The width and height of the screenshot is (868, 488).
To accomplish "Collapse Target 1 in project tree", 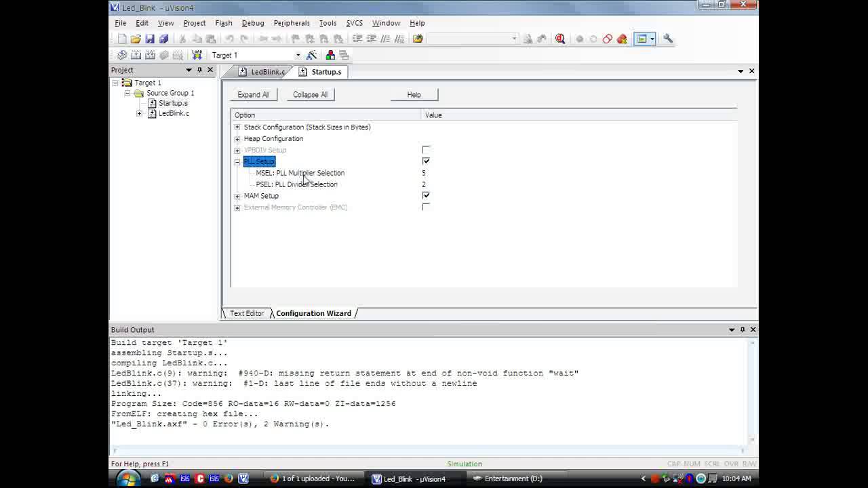I will click(x=115, y=83).
